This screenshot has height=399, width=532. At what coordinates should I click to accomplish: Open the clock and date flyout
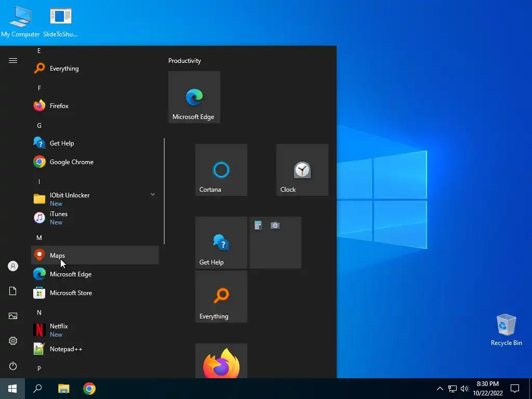point(487,389)
